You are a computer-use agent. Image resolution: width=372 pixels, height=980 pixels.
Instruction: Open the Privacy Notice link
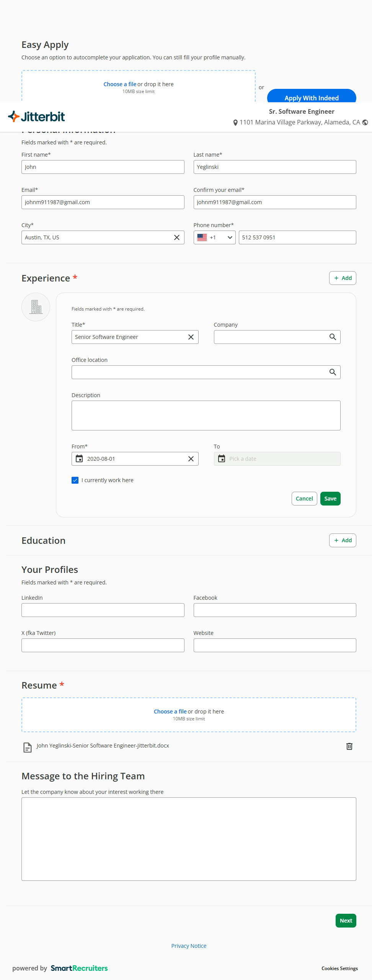[x=189, y=946]
